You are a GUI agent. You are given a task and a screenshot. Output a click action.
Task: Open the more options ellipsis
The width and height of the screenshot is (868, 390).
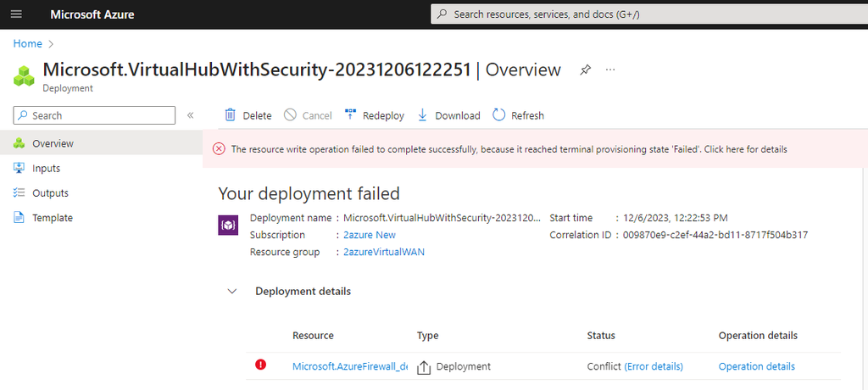(x=610, y=70)
